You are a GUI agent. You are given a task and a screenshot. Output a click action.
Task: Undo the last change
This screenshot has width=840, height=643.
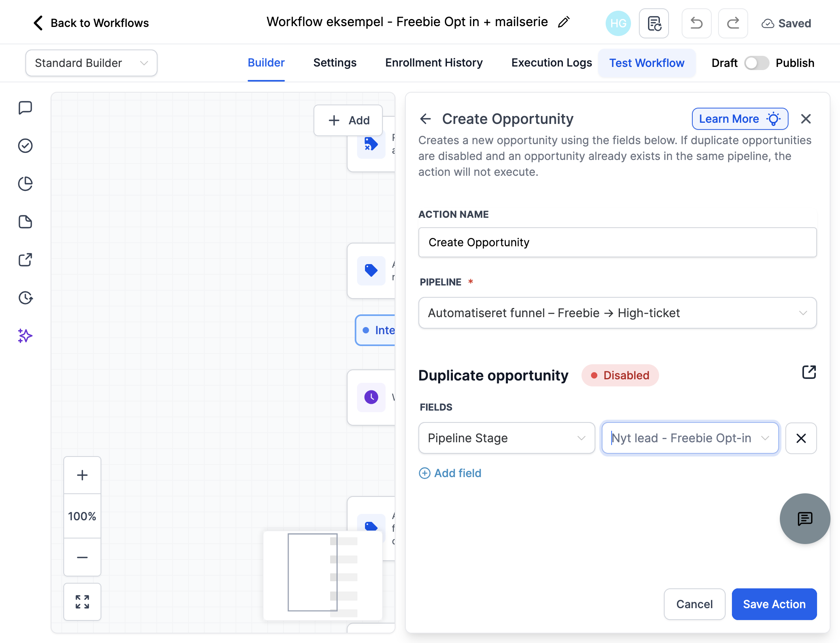pyautogui.click(x=697, y=23)
